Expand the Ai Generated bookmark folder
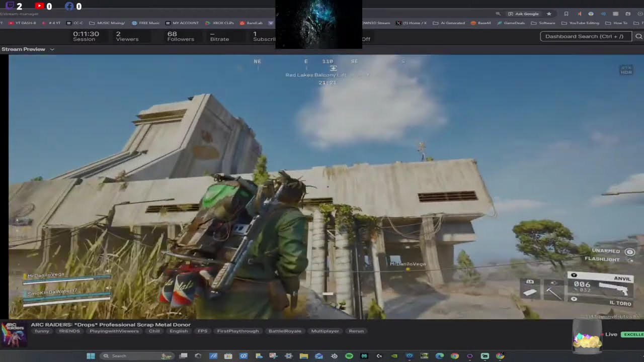The width and height of the screenshot is (644, 362). click(449, 23)
